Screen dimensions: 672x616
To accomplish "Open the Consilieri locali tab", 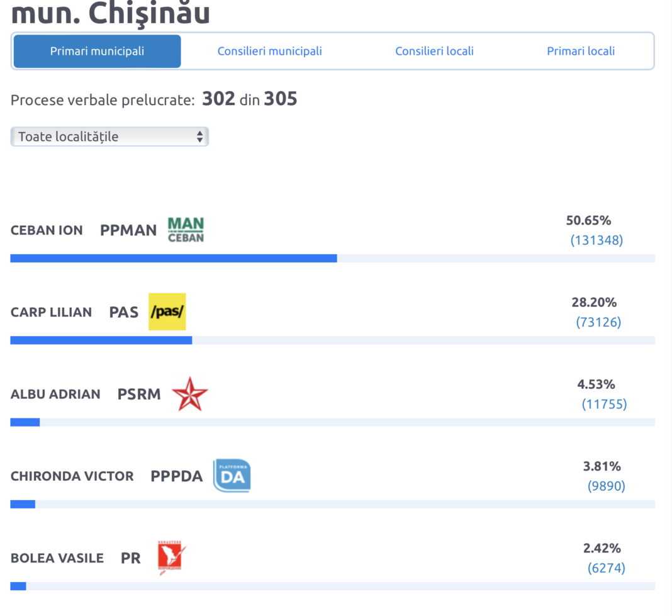I will point(434,51).
